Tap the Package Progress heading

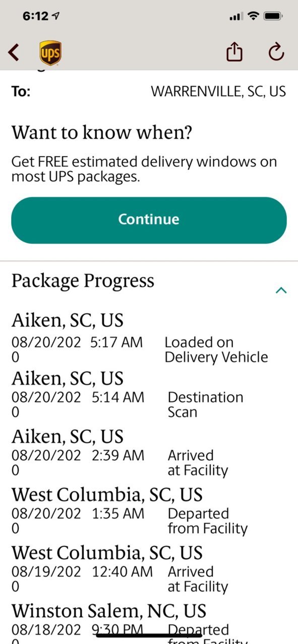(83, 280)
